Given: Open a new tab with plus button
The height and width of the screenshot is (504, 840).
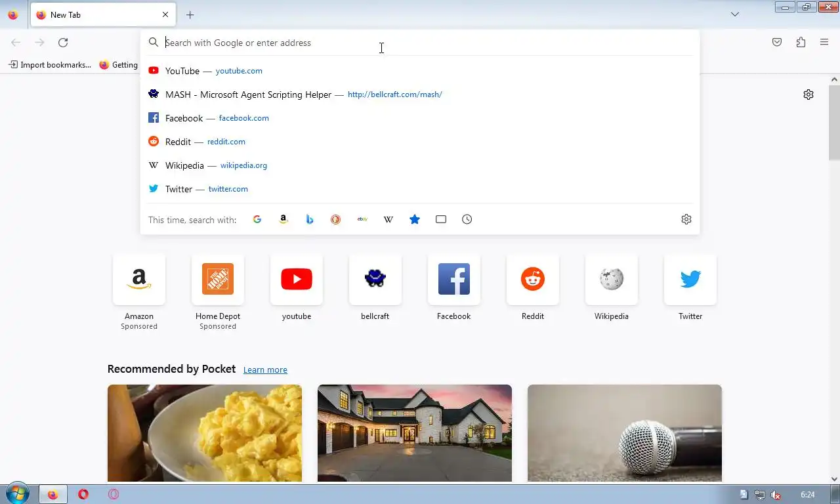Looking at the screenshot, I should 190,14.
